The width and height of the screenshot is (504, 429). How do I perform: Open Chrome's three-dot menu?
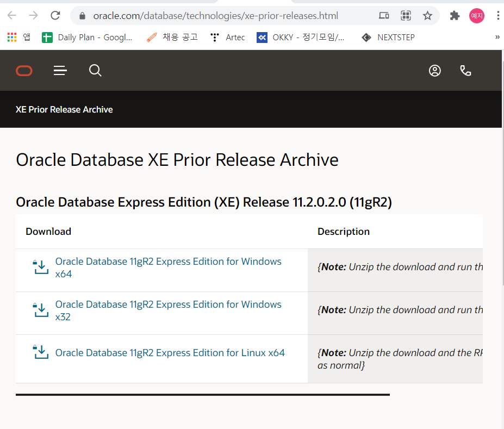pyautogui.click(x=498, y=15)
